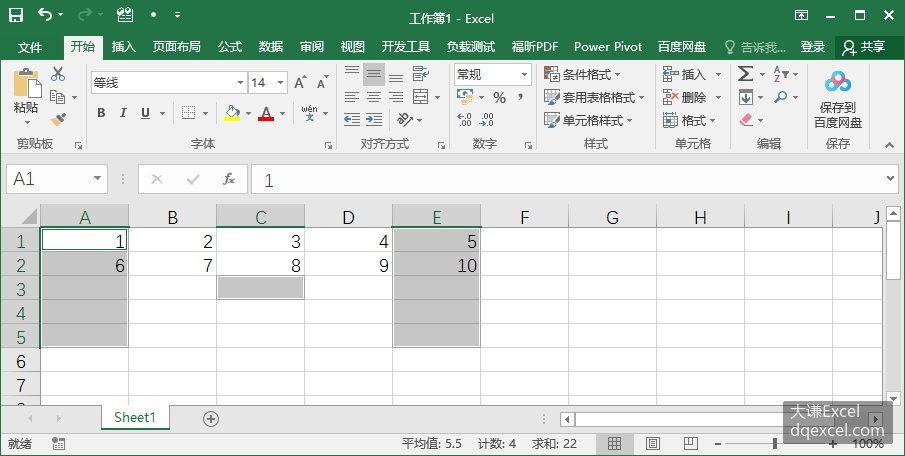Select the Sheet1 tab
Viewport: 905px width, 456px height.
(x=135, y=417)
